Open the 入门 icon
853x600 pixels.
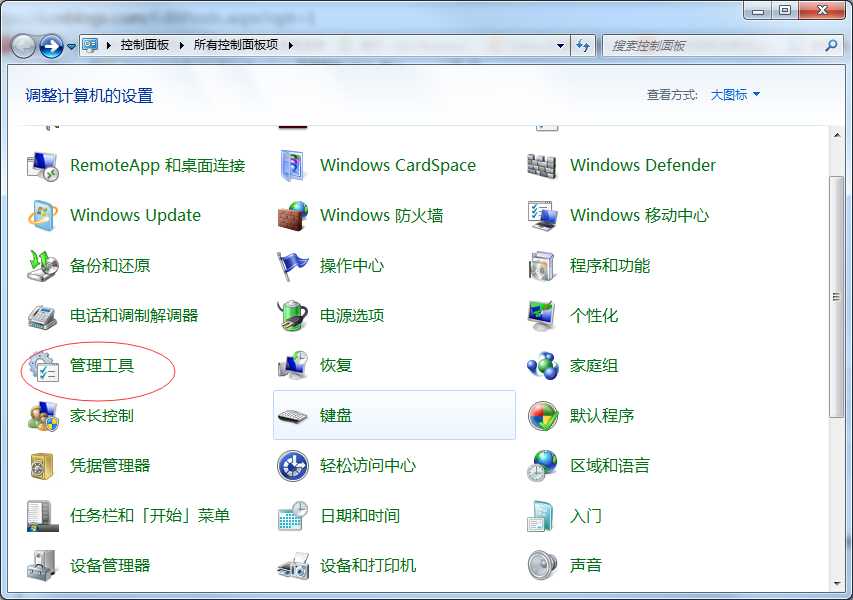click(x=541, y=516)
